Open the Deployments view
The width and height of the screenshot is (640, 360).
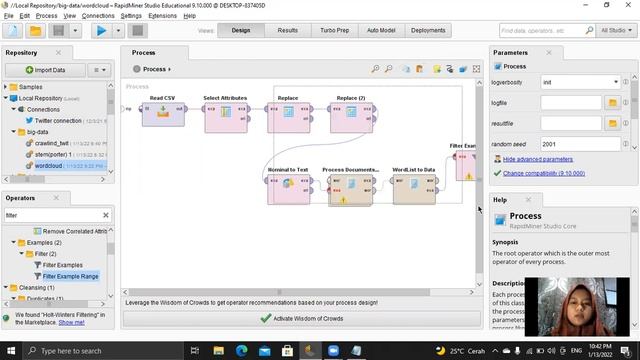click(428, 31)
